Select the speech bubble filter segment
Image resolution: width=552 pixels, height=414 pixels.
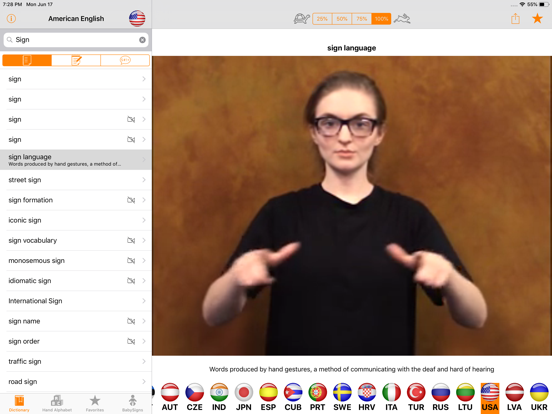(125, 60)
